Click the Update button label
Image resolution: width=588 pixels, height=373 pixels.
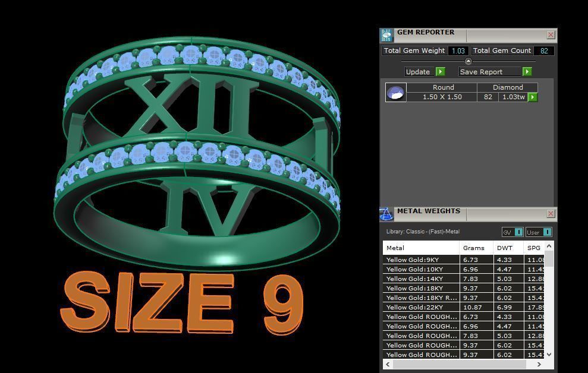tap(418, 71)
